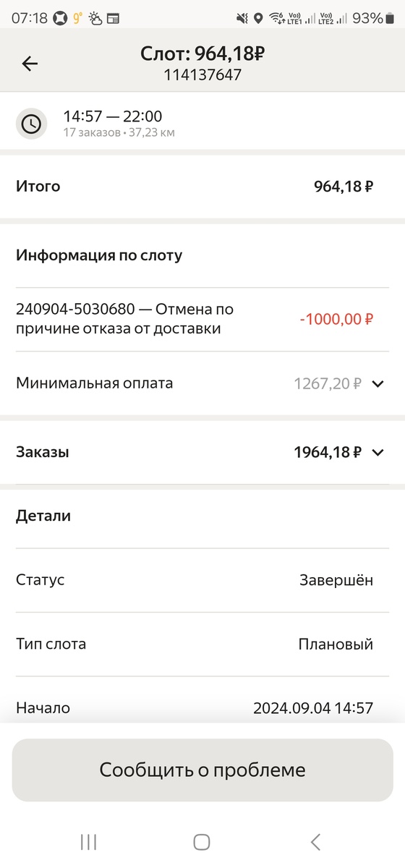
Task: Tap the Тип слота Плановый row
Action: point(202,644)
